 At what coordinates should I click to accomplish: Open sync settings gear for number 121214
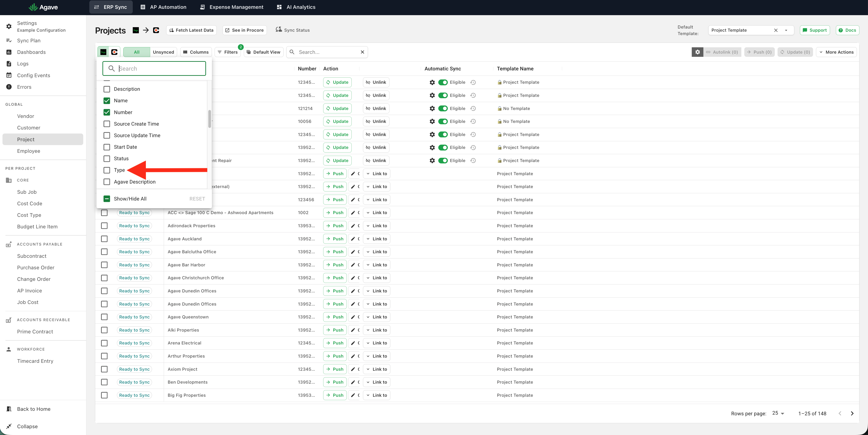[432, 108]
